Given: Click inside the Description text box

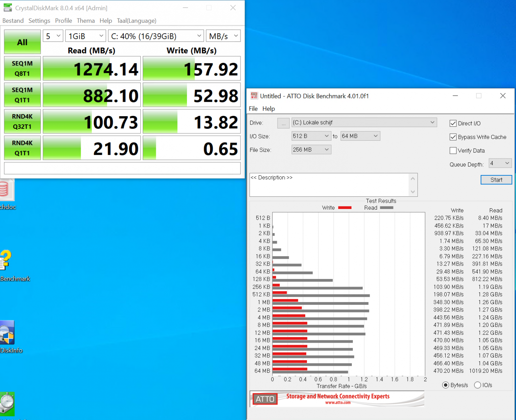Looking at the screenshot, I should (329, 185).
